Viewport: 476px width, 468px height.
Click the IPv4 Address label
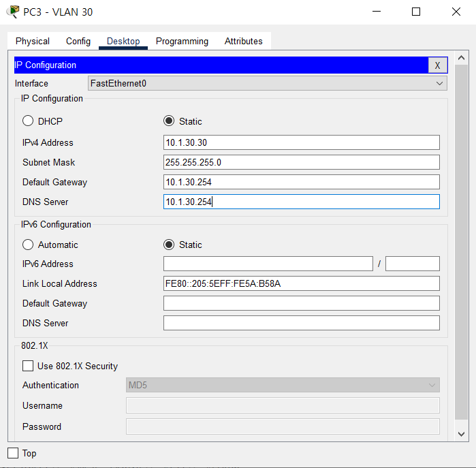tap(48, 142)
